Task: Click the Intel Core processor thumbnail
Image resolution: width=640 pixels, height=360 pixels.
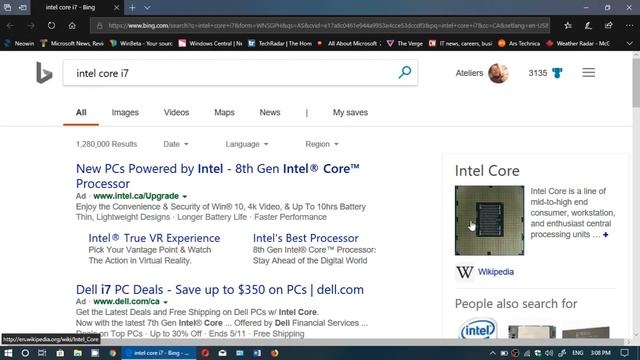Action: click(489, 220)
